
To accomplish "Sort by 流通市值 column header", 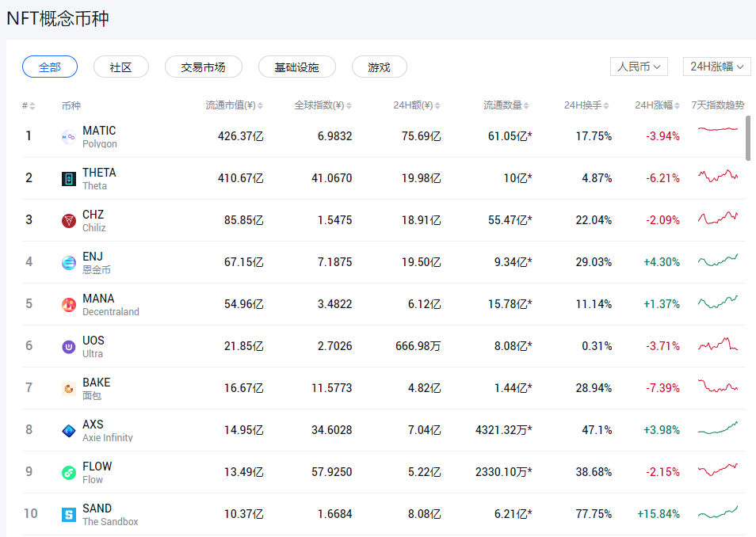I will coord(234,105).
